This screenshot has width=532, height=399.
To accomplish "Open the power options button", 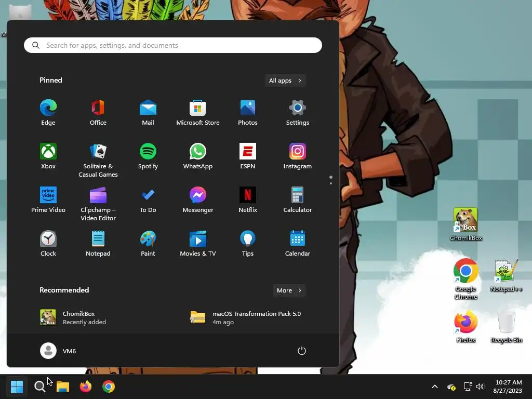I will pos(302,351).
